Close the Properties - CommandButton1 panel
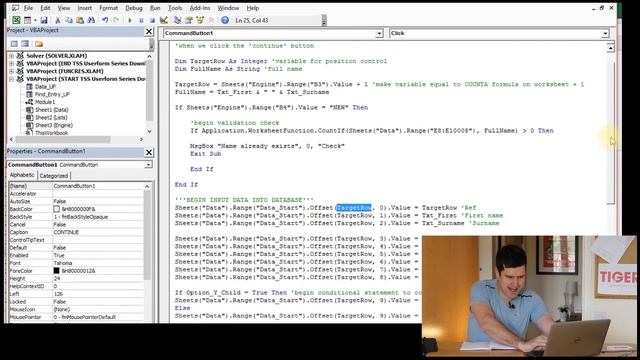640x360 pixels. click(x=149, y=152)
